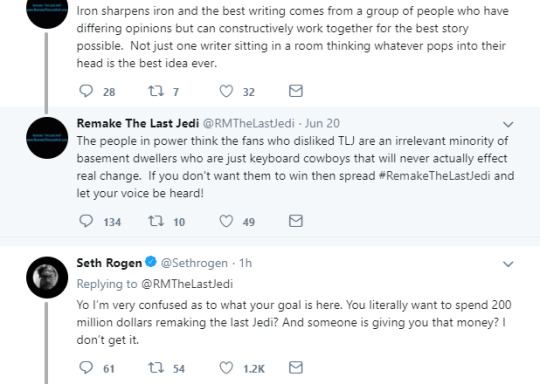Image resolution: width=540 pixels, height=384 pixels.
Task: Open Remake The Last Jedi profile name
Action: click(138, 123)
